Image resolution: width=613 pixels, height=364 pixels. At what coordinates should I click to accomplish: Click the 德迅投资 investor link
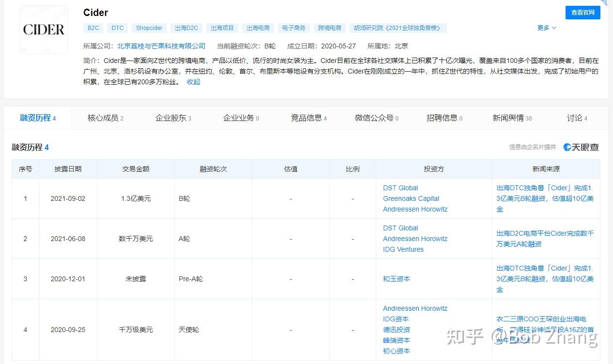397,330
